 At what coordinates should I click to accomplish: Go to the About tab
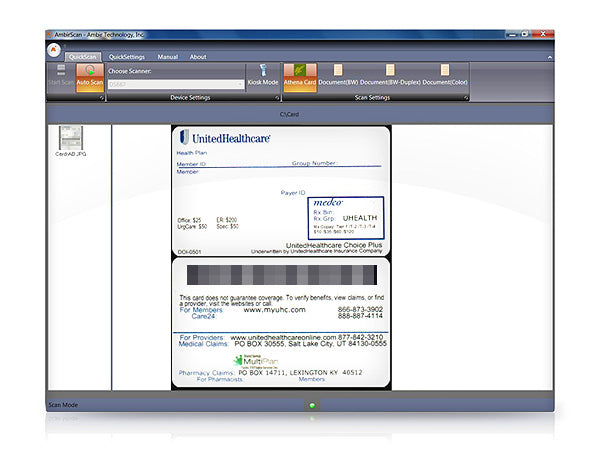[198, 57]
